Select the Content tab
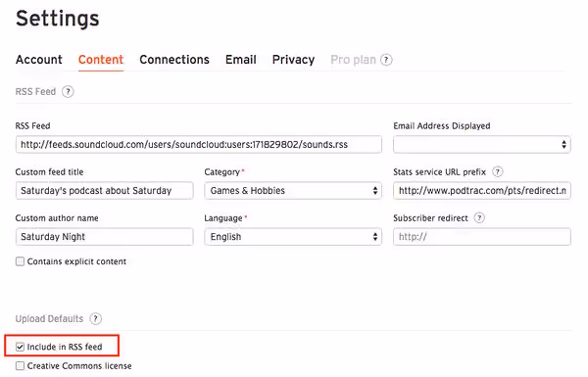 101,60
